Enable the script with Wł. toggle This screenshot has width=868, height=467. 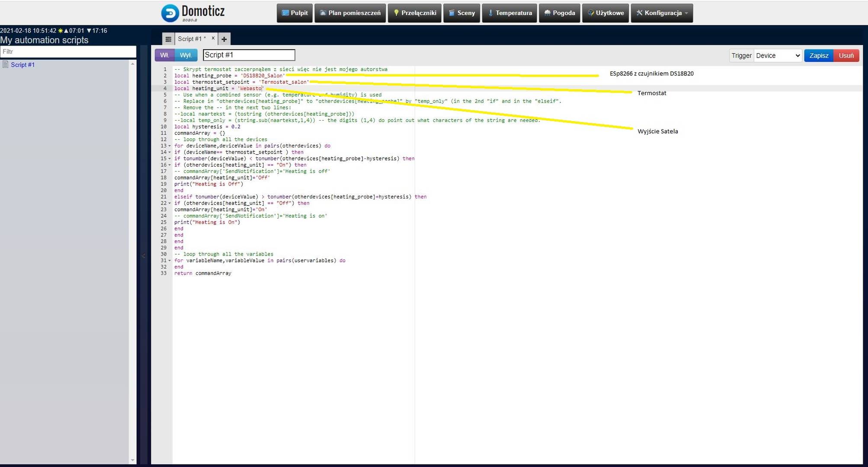(x=164, y=55)
